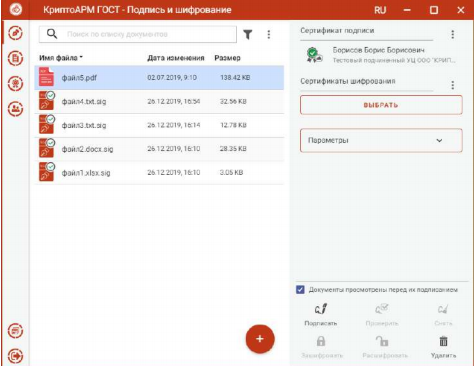The width and height of the screenshot is (474, 366).
Task: Click the Зашифровать encrypt action
Action: coord(321,347)
